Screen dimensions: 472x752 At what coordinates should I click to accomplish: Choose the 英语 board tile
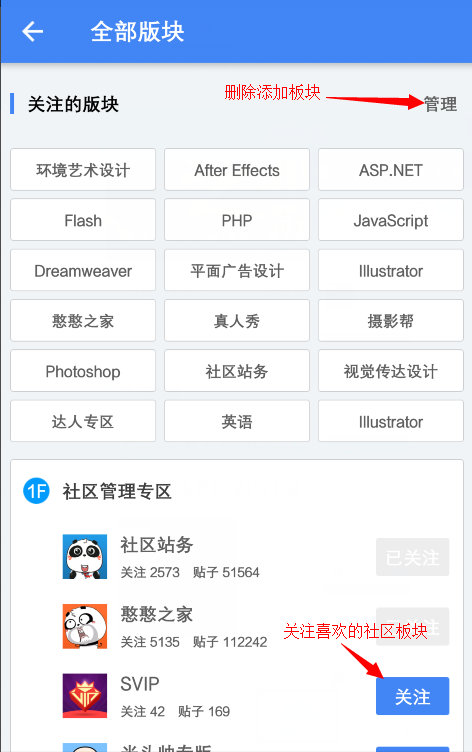(x=237, y=422)
